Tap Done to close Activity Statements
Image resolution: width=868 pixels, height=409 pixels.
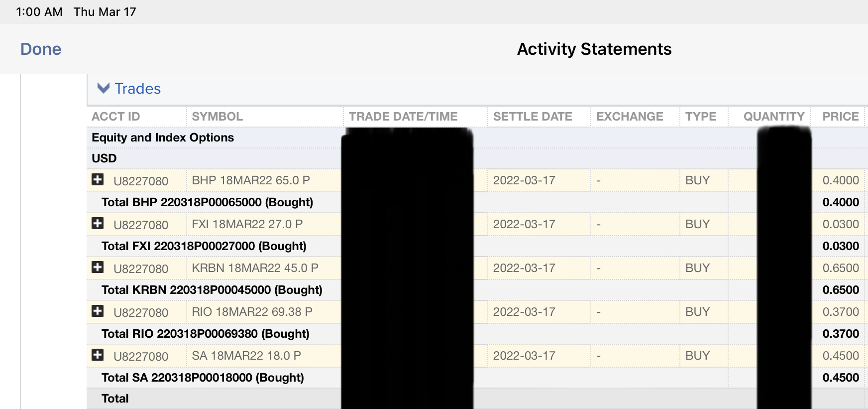[x=41, y=49]
